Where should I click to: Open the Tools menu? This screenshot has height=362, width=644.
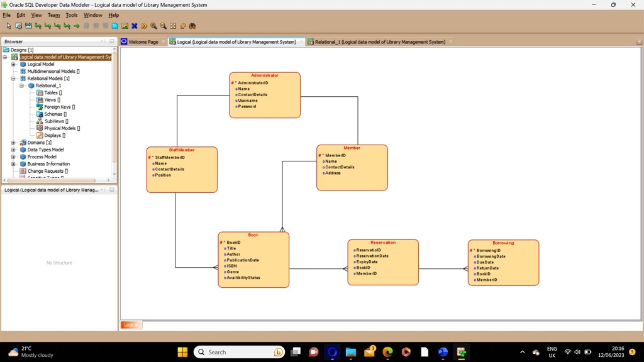click(71, 14)
